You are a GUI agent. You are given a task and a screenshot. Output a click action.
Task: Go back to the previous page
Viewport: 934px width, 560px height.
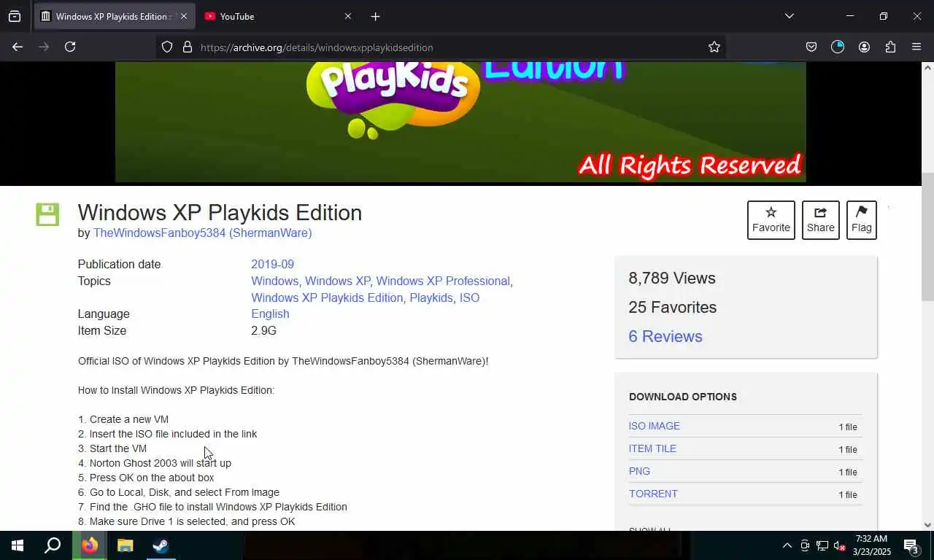[18, 47]
